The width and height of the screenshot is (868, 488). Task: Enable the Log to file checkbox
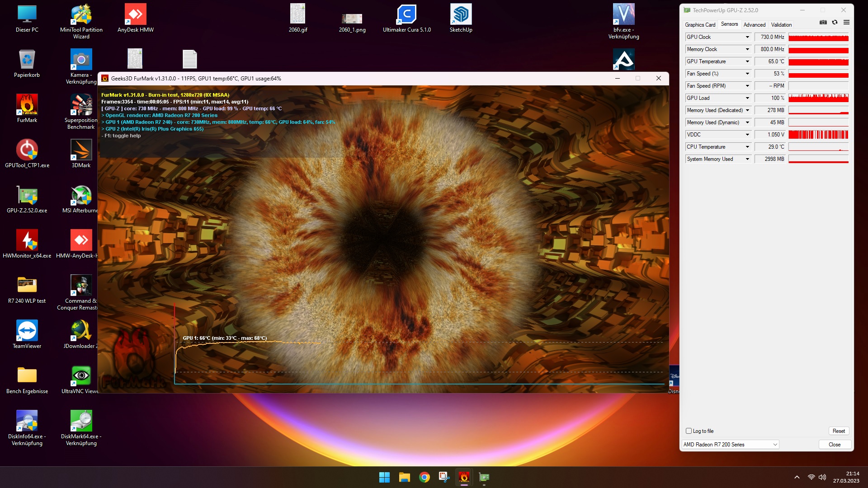(689, 431)
